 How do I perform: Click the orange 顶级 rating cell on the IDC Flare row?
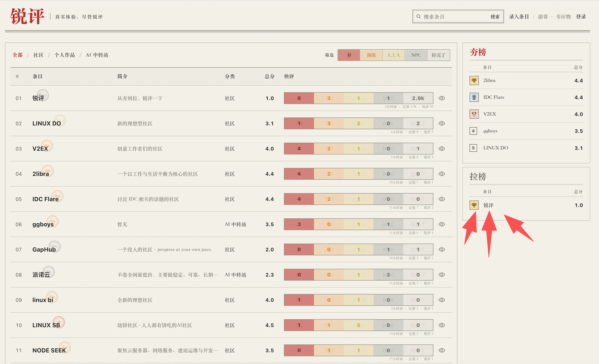pos(329,199)
